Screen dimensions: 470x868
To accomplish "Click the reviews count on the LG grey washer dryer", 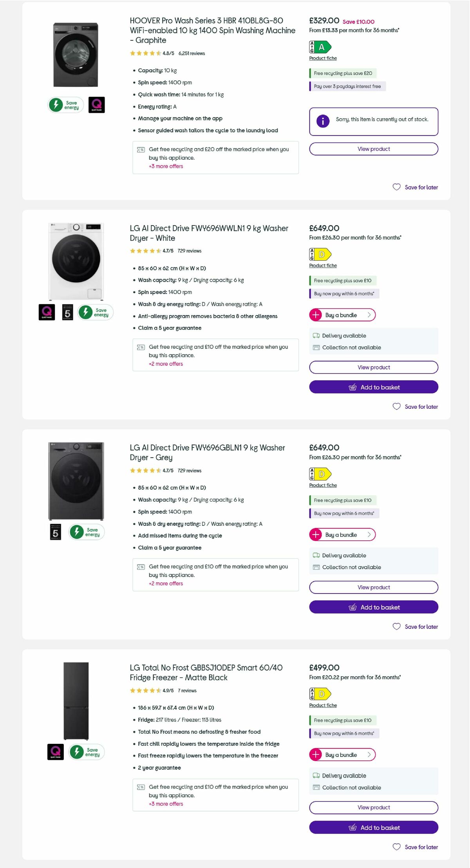I will pos(189,471).
